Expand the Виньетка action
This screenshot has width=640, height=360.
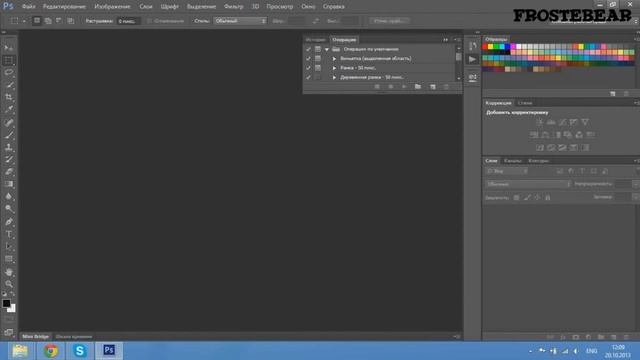point(334,58)
